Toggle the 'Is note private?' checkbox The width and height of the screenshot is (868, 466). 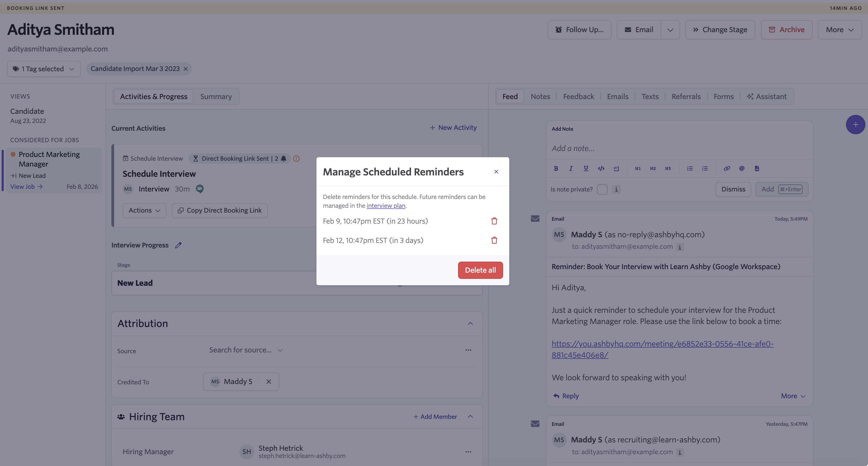(602, 189)
